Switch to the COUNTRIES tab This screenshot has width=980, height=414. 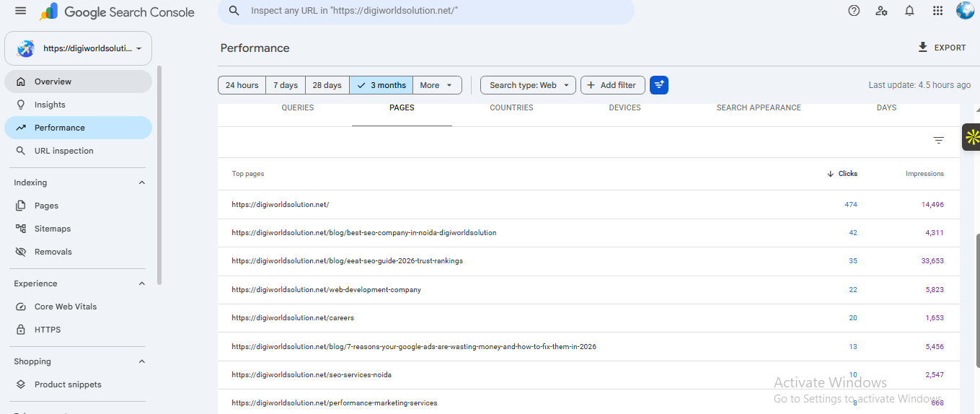[x=511, y=108]
